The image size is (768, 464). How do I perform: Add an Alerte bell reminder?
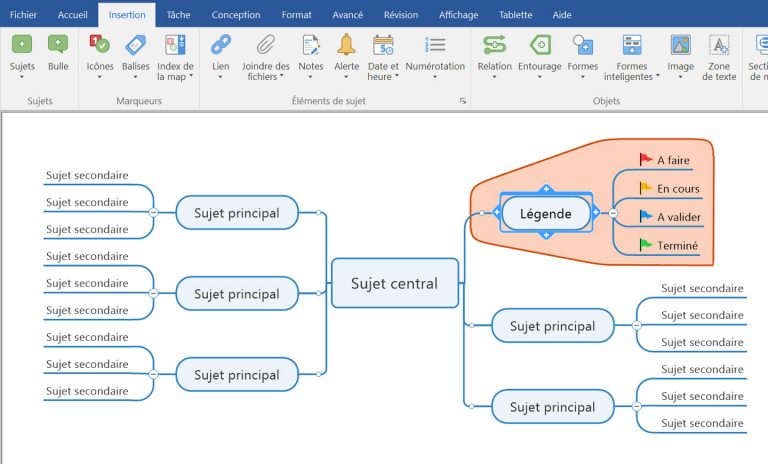pyautogui.click(x=346, y=45)
